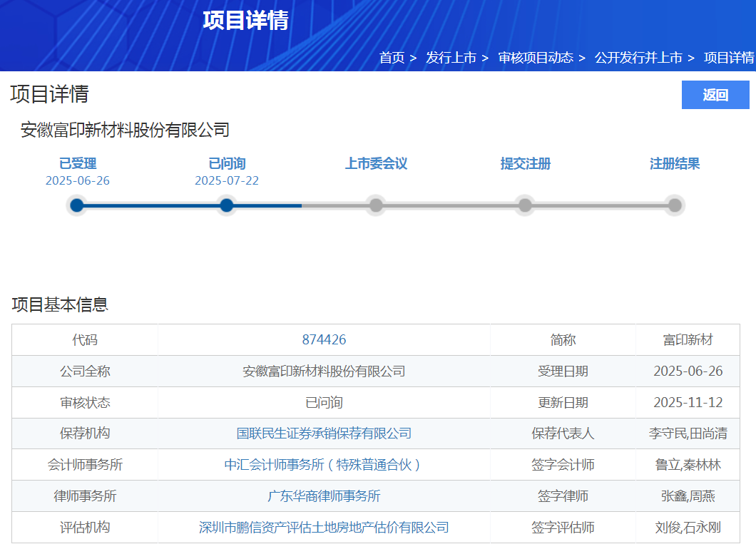Select the 已受理 timeline dot
This screenshot has width=756, height=549.
[x=77, y=205]
